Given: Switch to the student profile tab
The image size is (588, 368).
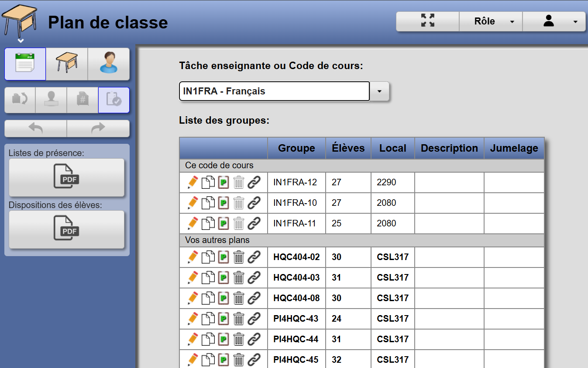Looking at the screenshot, I should (x=109, y=64).
